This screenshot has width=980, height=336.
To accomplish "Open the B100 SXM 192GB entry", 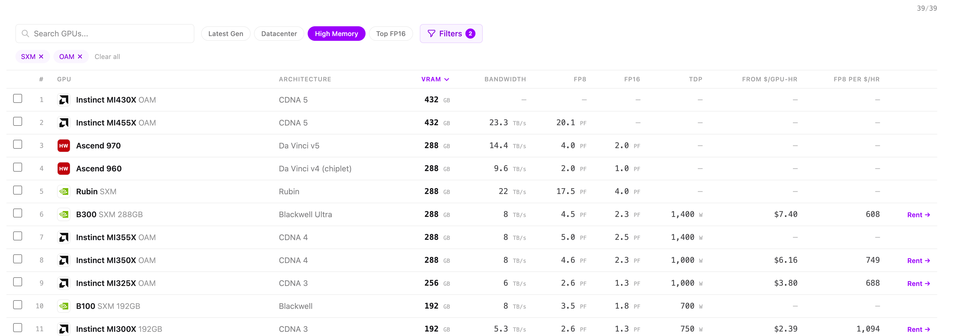I will (x=108, y=306).
